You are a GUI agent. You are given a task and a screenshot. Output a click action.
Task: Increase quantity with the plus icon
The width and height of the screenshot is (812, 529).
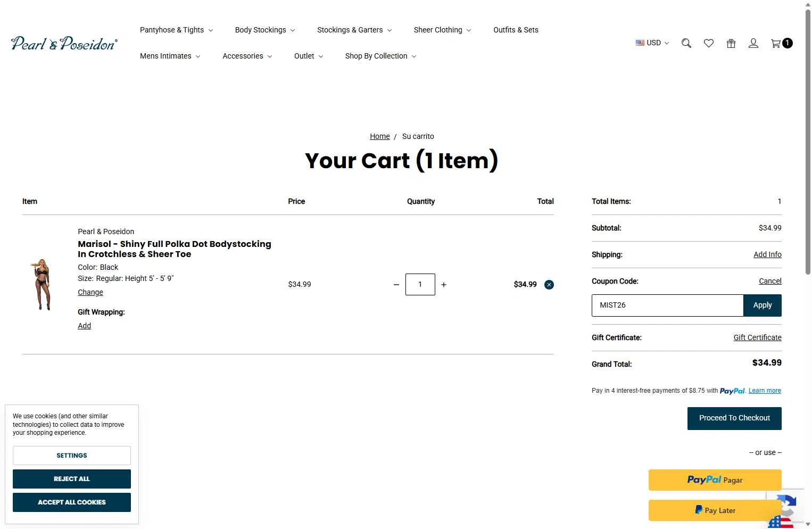pyautogui.click(x=444, y=285)
